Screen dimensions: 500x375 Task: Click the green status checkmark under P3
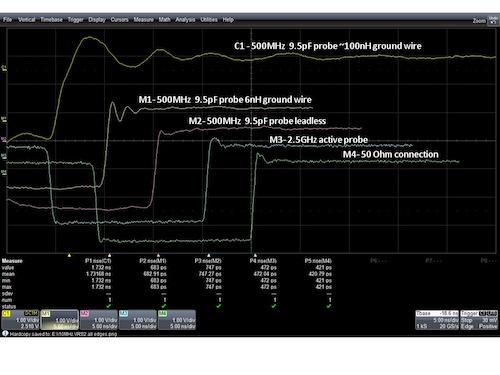click(x=219, y=306)
